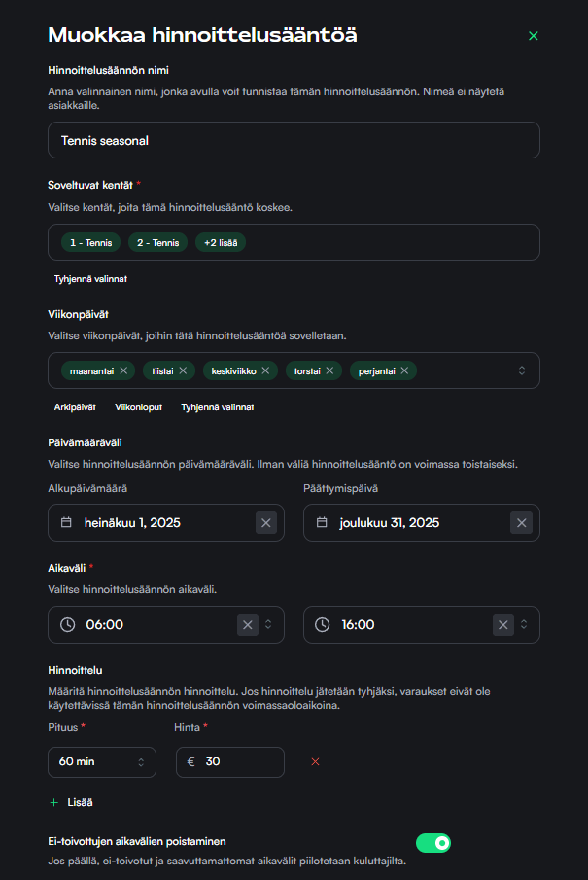The width and height of the screenshot is (588, 880).
Task: Expand the weekdays multi-select dropdown
Action: tap(522, 370)
